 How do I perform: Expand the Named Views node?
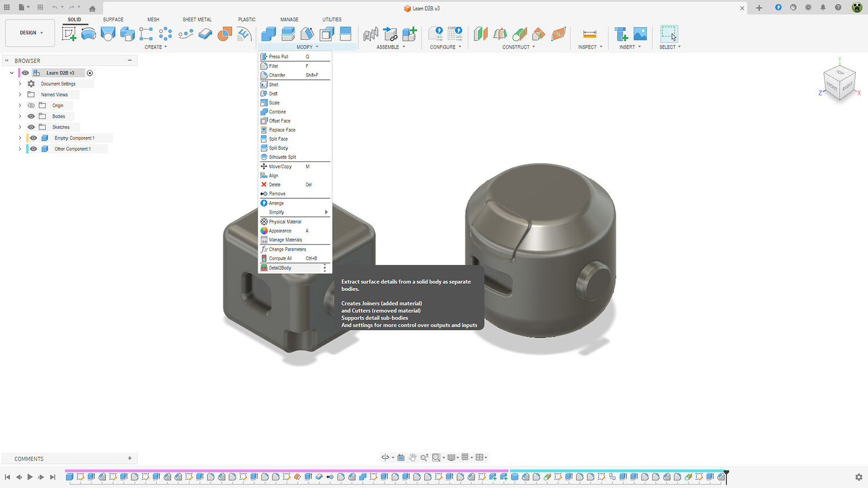click(20, 94)
